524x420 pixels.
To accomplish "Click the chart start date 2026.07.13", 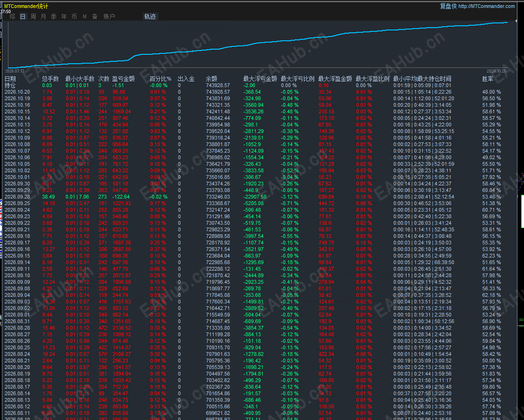I will point(15,71).
